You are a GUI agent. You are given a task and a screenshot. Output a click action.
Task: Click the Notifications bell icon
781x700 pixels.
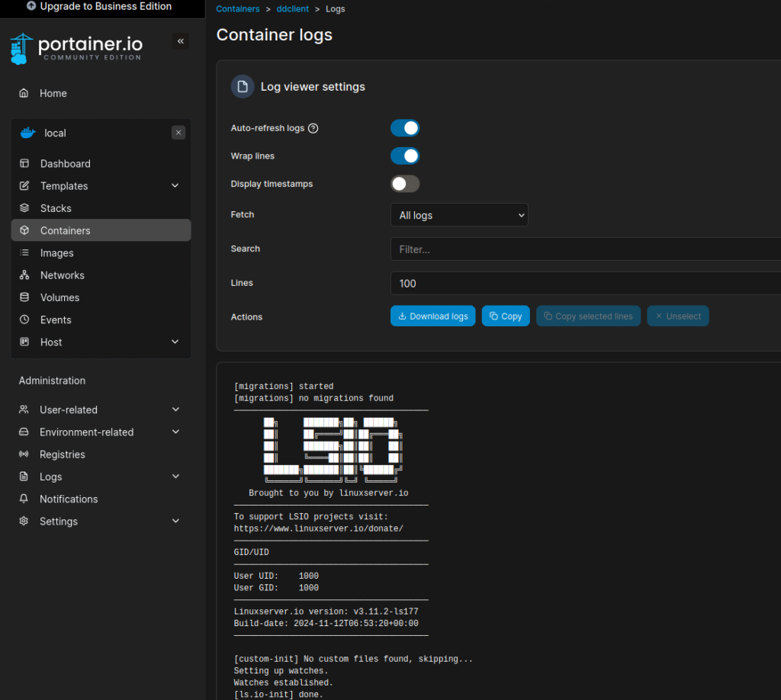point(24,499)
